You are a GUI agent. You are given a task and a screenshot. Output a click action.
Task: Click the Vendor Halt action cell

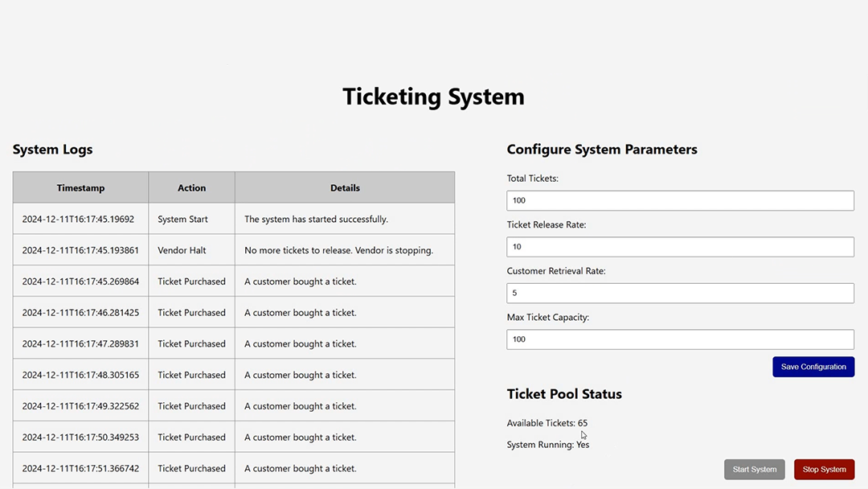point(182,250)
